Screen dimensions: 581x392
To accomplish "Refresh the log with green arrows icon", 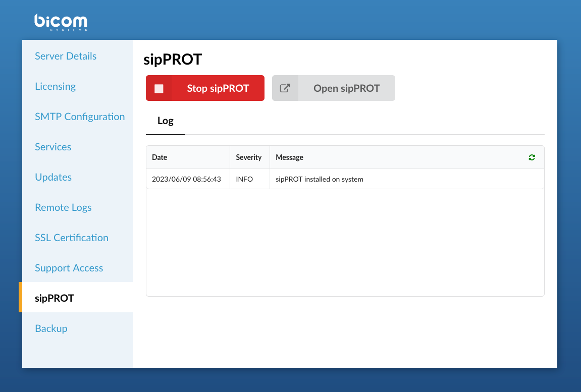I will [532, 157].
